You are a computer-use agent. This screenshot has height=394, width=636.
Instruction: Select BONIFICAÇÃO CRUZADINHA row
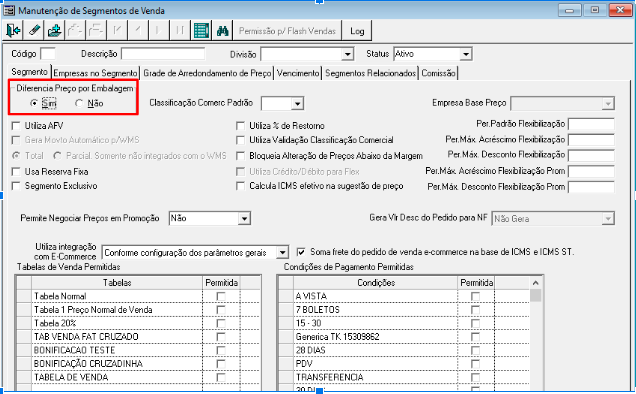(x=138, y=364)
